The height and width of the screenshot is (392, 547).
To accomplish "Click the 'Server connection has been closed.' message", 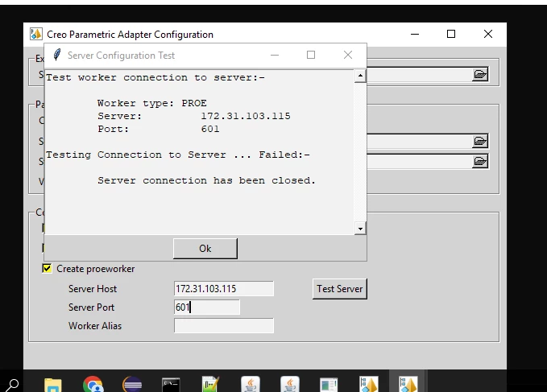I will [206, 180].
